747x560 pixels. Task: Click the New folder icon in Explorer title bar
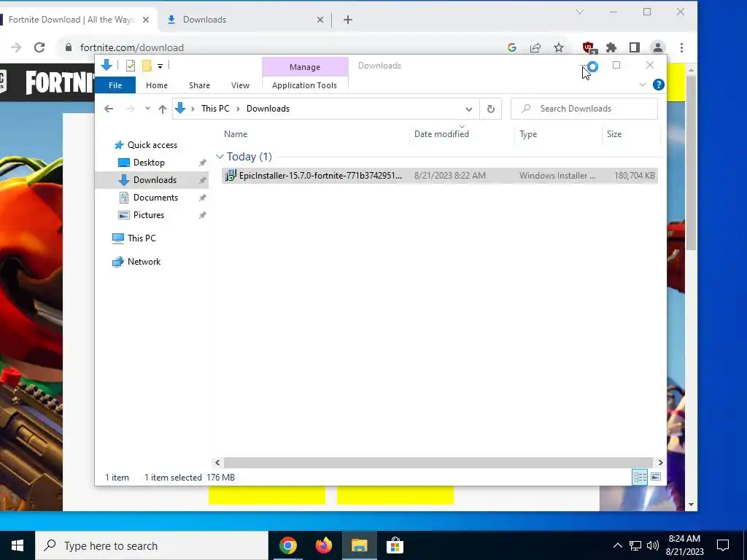tap(147, 66)
